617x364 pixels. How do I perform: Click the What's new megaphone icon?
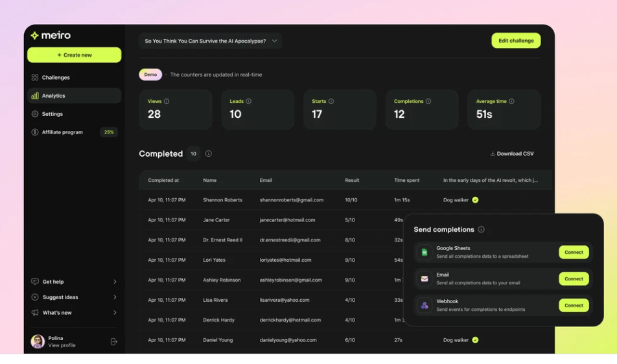tap(35, 313)
